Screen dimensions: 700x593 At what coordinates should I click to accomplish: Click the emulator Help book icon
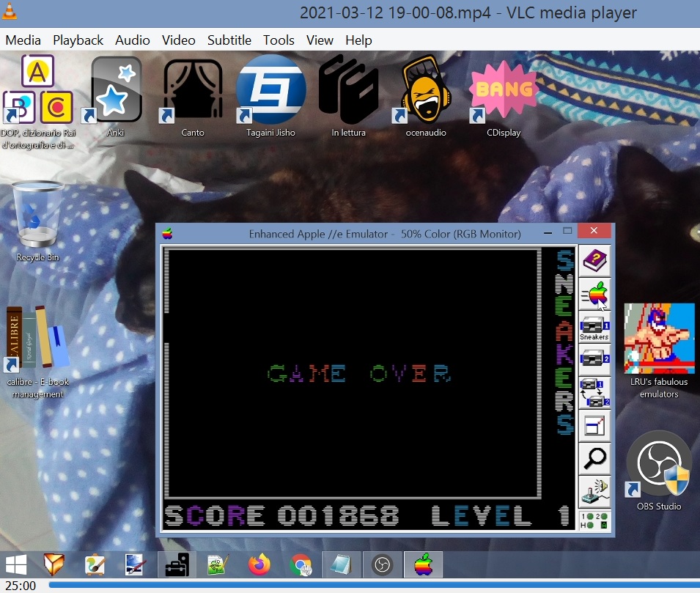(x=594, y=260)
